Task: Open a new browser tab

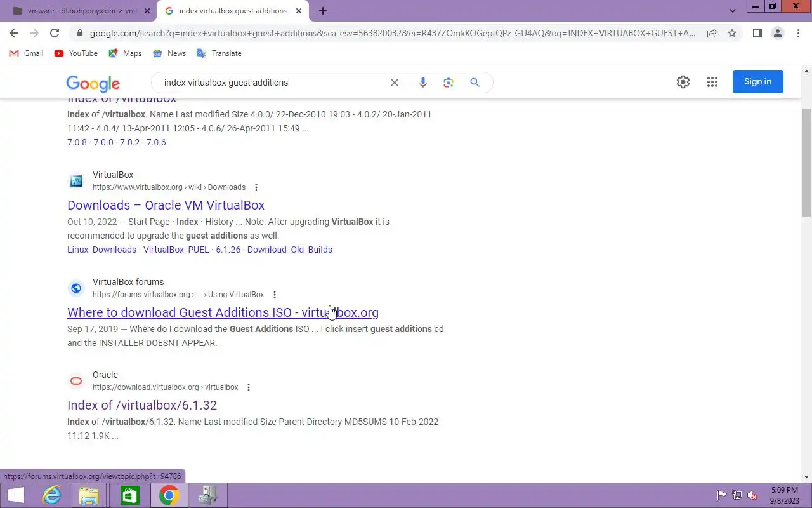Action: 323,11
